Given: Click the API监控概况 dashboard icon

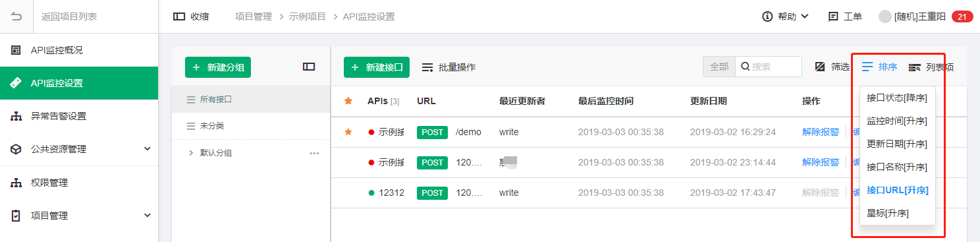Looking at the screenshot, I should [16, 50].
